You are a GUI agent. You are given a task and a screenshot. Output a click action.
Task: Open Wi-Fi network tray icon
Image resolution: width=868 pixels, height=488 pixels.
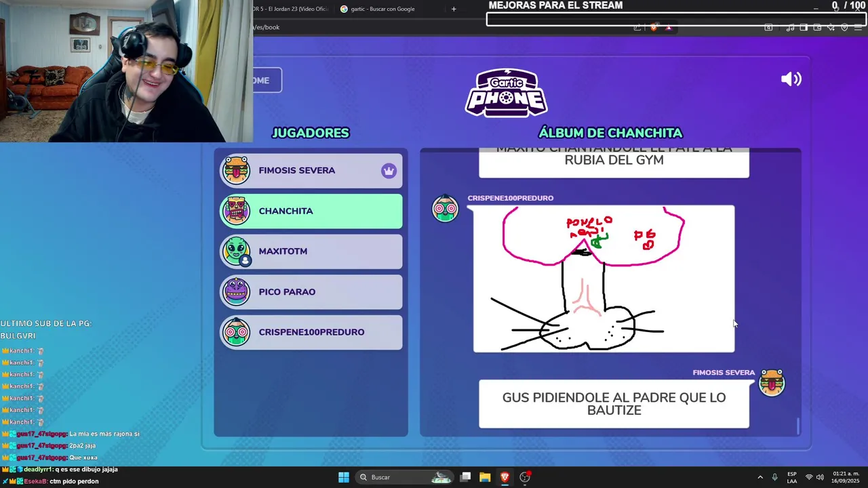coord(808,477)
